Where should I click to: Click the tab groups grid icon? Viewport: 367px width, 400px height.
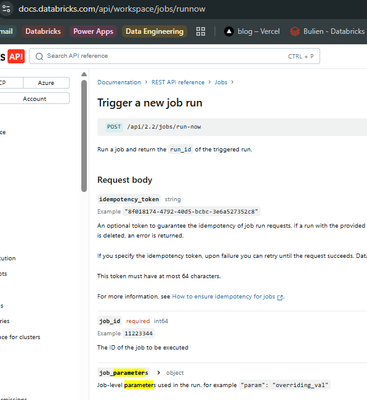coord(201,31)
